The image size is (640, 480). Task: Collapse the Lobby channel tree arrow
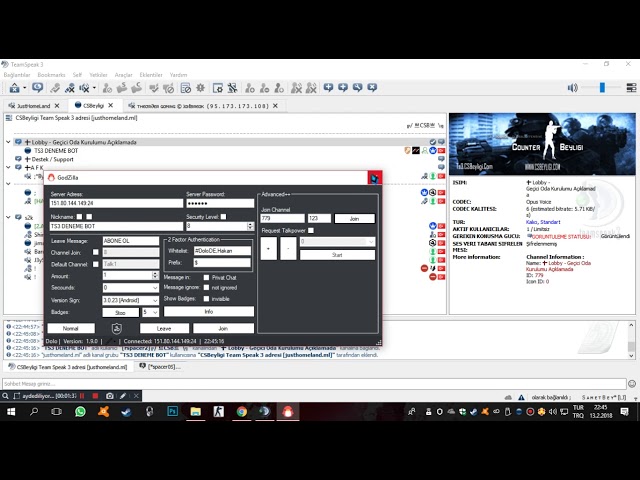[x=8, y=142]
